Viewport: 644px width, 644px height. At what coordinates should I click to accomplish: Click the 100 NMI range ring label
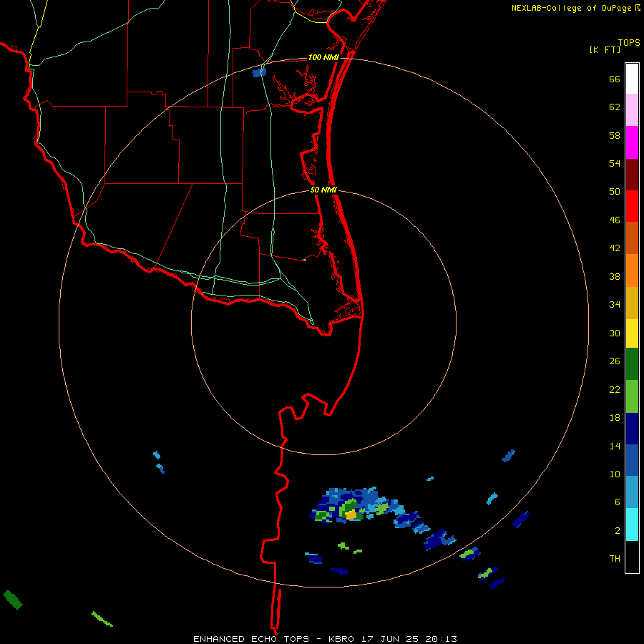(x=323, y=57)
